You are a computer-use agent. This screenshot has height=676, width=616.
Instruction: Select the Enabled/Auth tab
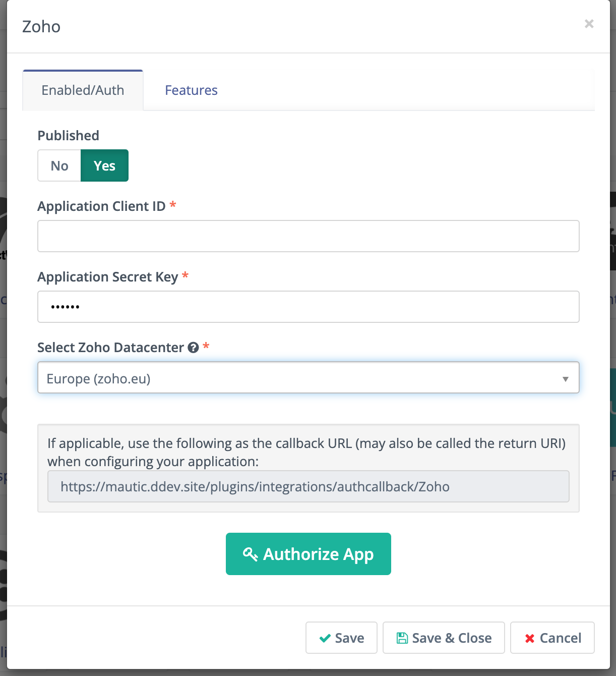(x=83, y=90)
